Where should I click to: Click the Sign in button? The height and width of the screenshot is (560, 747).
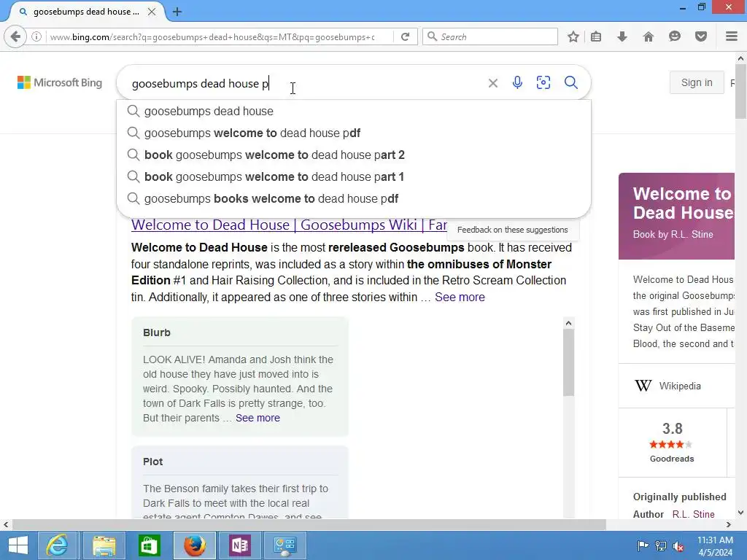tap(697, 82)
